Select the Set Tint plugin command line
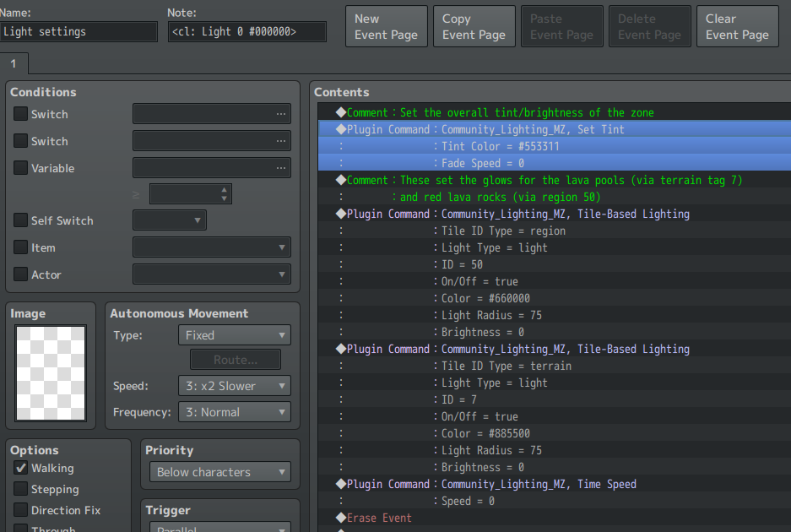 click(555, 129)
